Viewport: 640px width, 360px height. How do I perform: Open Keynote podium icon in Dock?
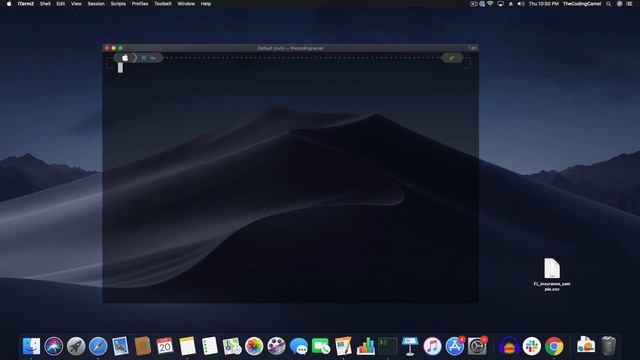point(410,346)
